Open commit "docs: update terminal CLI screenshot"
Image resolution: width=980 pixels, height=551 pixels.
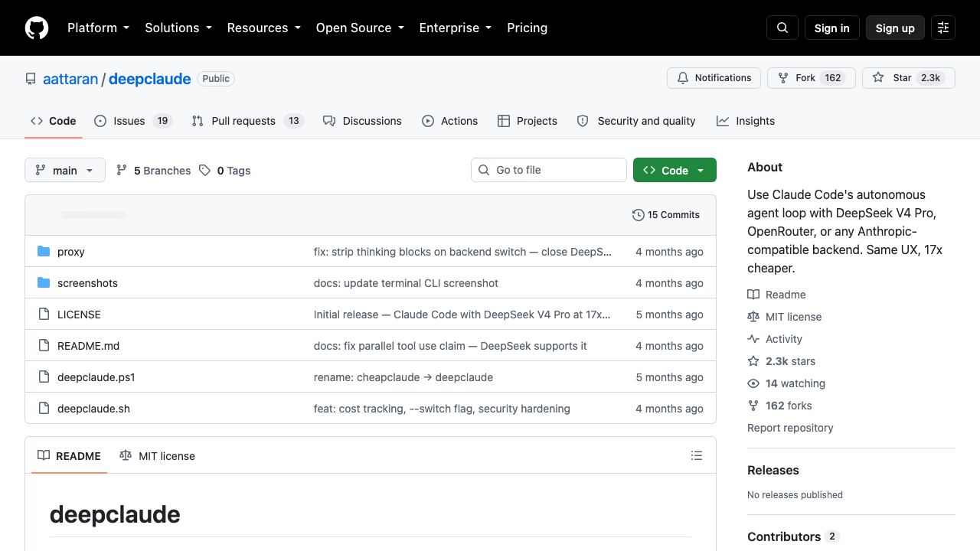coord(406,283)
